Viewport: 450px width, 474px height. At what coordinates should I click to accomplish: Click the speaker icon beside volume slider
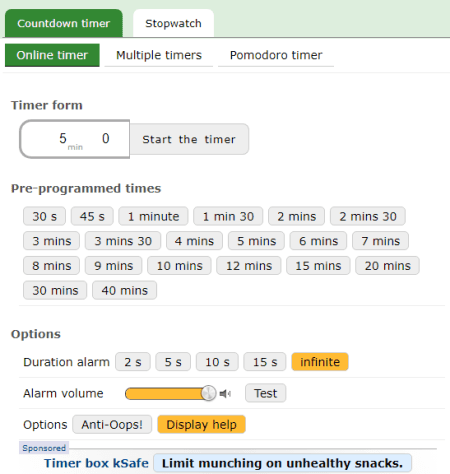[x=225, y=394]
